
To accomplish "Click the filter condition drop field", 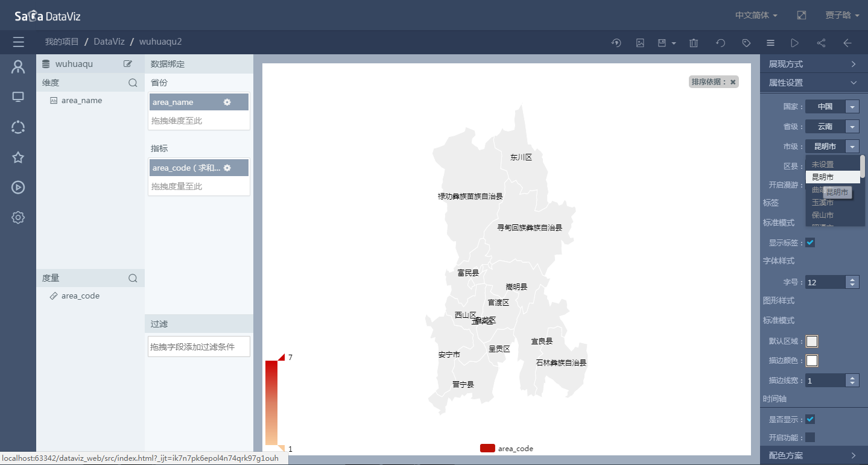I will [x=199, y=347].
